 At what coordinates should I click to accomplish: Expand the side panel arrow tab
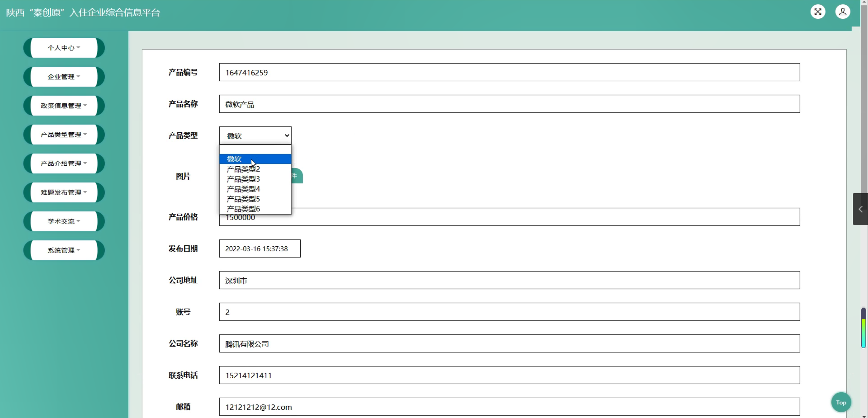pyautogui.click(x=860, y=209)
